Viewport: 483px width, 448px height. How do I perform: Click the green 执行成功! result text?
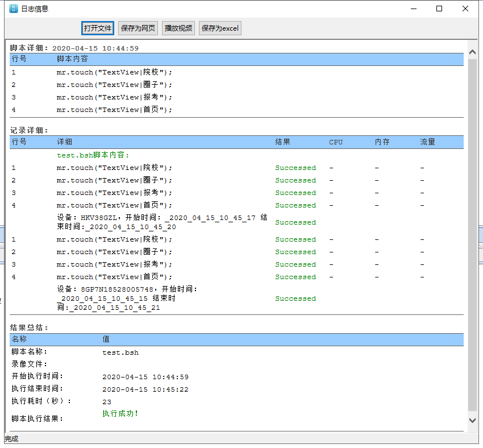120,413
